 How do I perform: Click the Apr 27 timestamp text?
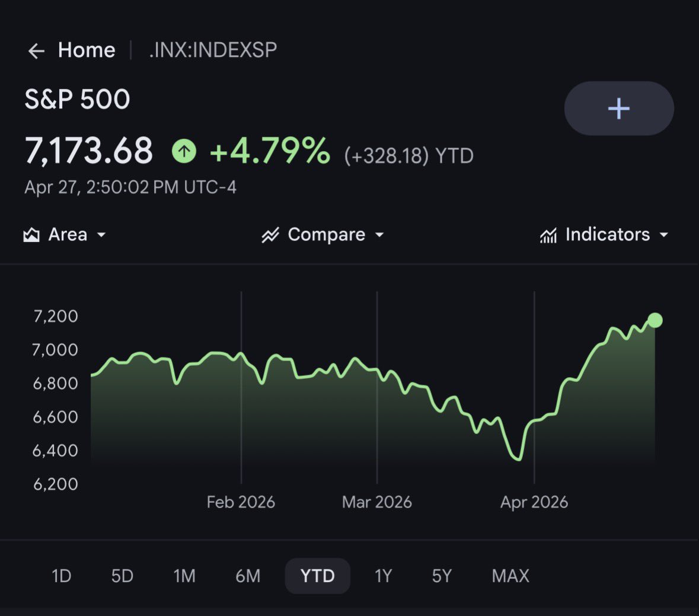tap(130, 187)
